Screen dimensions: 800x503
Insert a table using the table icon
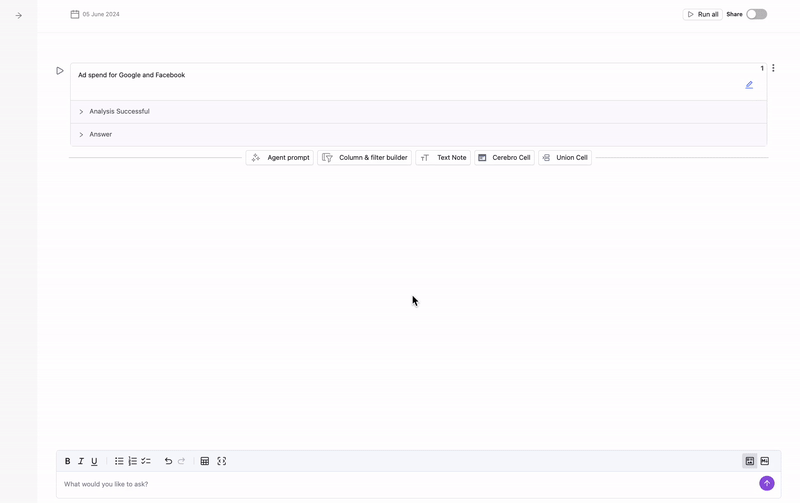[205, 461]
